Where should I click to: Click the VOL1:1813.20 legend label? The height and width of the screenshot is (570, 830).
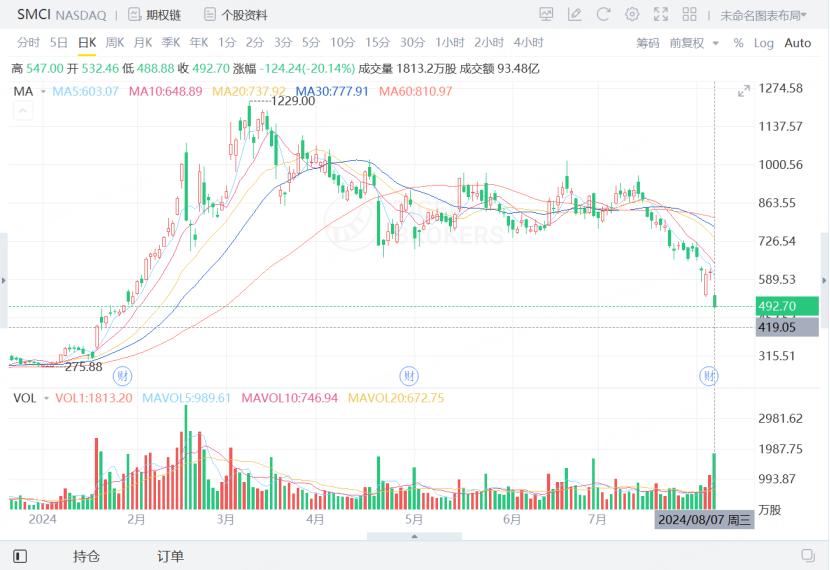(94, 398)
